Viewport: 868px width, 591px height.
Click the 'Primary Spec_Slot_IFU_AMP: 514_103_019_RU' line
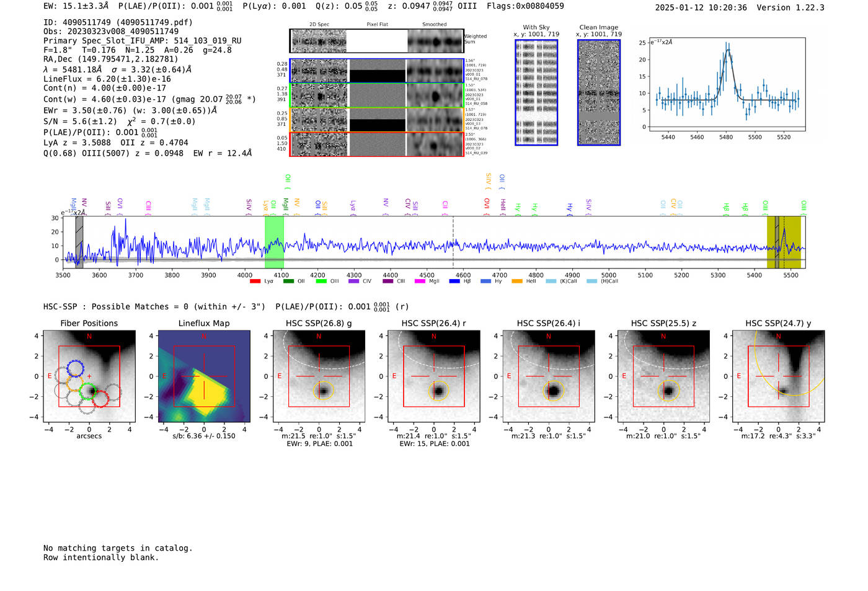point(143,41)
